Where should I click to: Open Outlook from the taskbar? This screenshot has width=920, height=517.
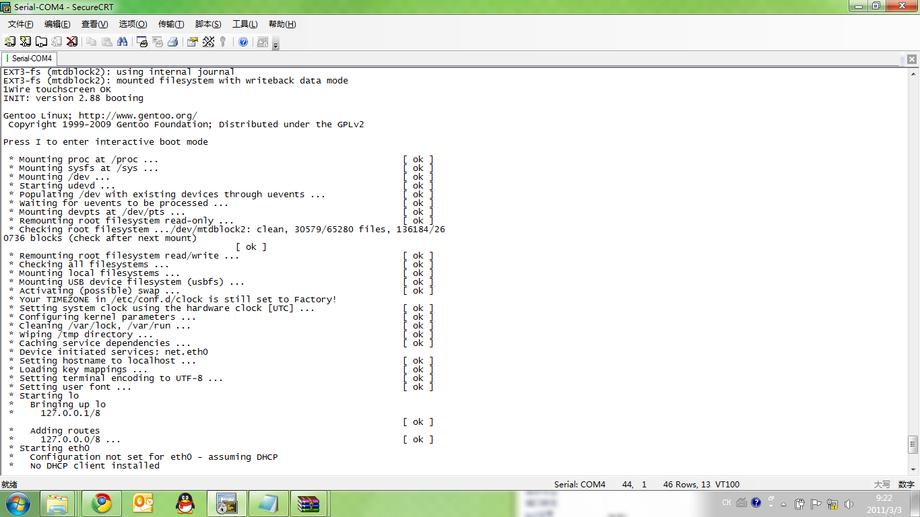143,504
